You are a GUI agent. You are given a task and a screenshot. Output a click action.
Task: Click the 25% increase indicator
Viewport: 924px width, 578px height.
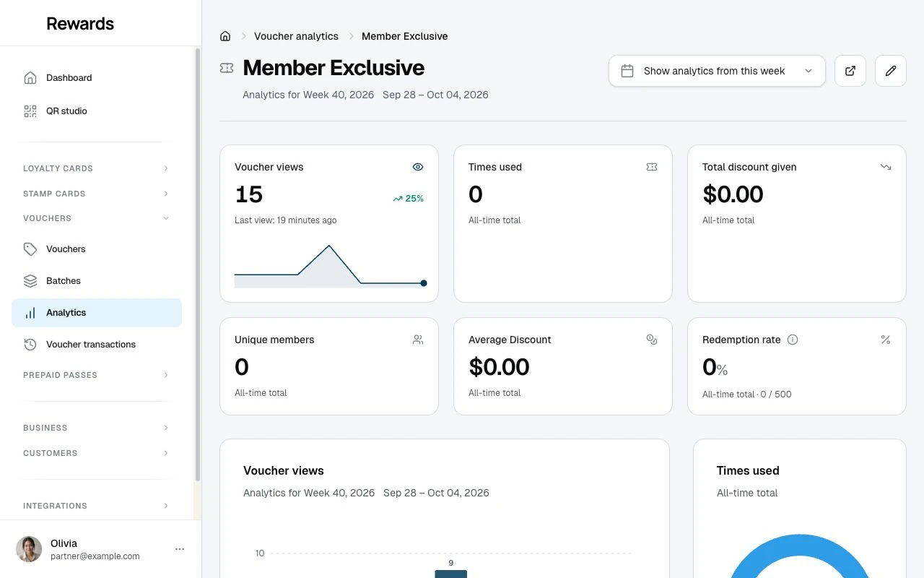tap(409, 199)
